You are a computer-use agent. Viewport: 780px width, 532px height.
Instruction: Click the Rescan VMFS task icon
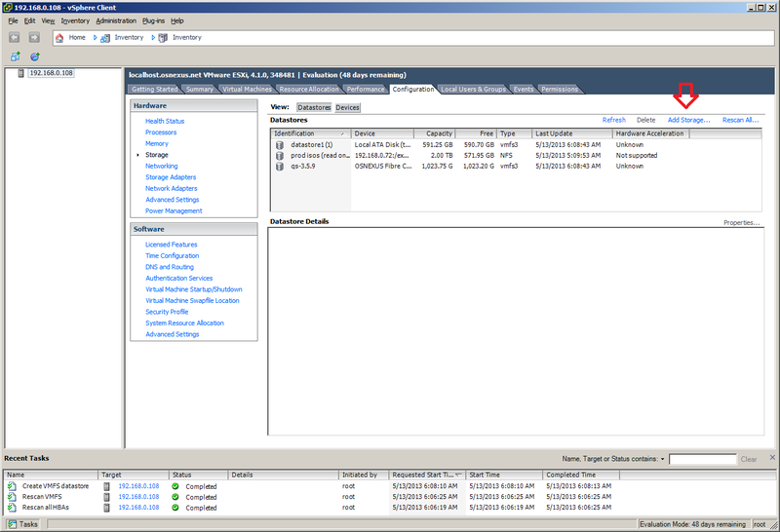click(12, 497)
